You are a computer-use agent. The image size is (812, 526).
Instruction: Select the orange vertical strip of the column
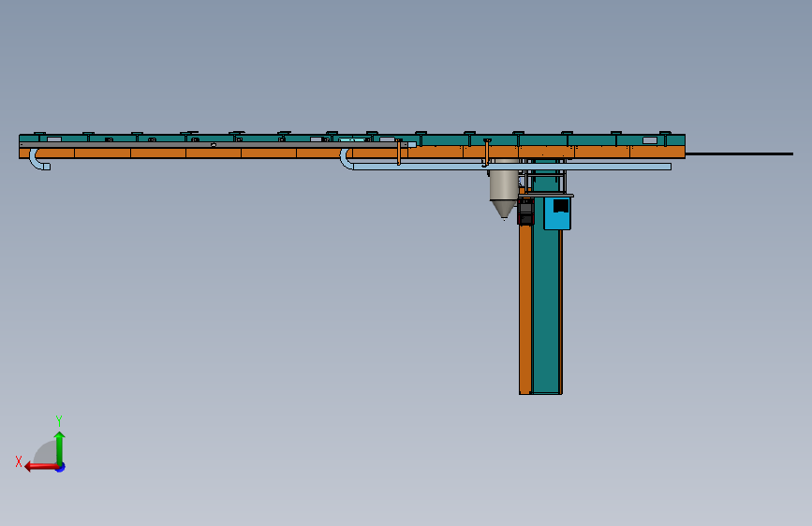point(525,309)
